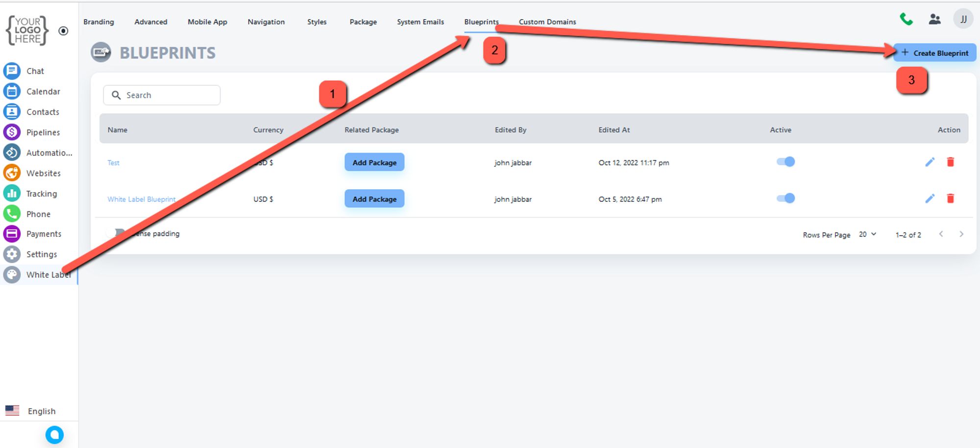Open Chat from the sidebar icon
The width and height of the screenshot is (980, 448).
tap(12, 71)
